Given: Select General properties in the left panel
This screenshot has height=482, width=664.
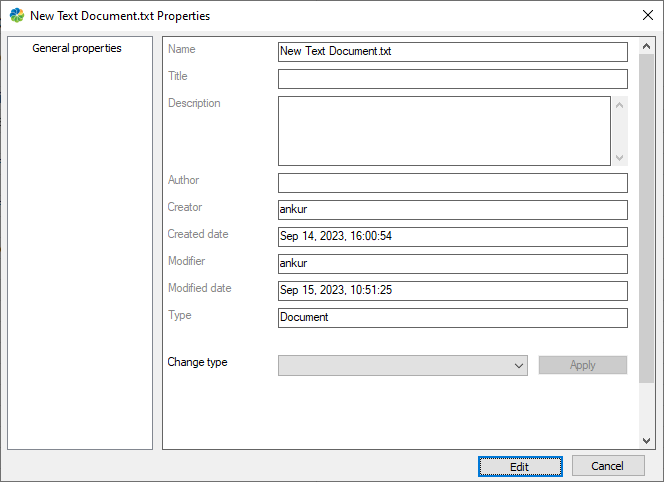Looking at the screenshot, I should [77, 48].
